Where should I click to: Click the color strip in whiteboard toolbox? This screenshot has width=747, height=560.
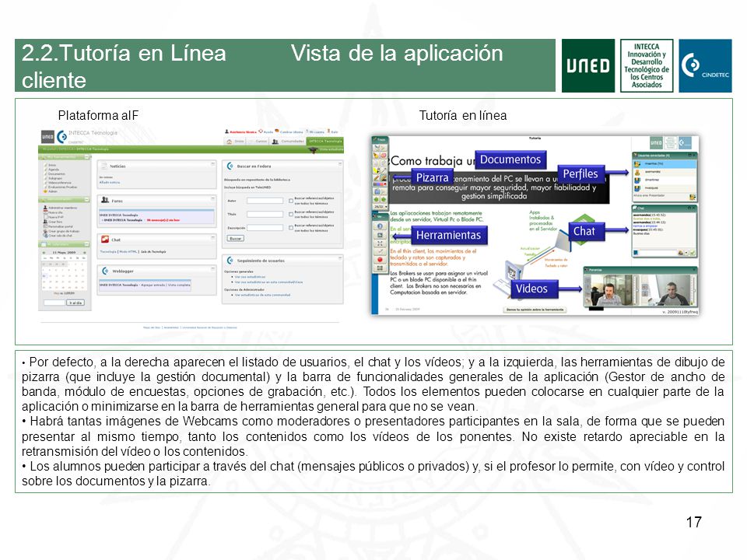(380, 184)
